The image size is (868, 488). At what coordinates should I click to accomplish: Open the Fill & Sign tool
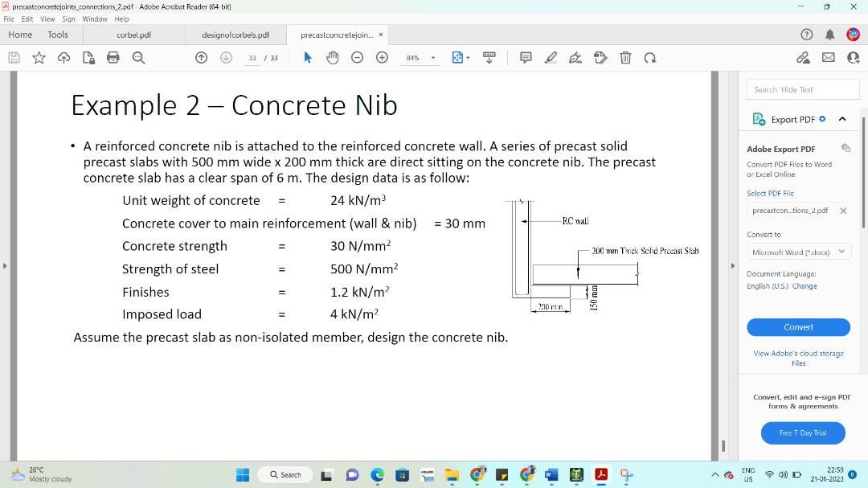tap(600, 57)
